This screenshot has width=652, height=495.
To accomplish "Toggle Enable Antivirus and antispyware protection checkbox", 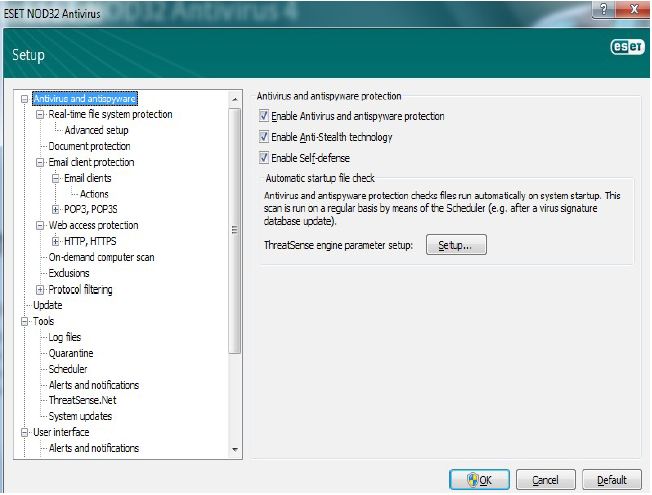I will 264,117.
